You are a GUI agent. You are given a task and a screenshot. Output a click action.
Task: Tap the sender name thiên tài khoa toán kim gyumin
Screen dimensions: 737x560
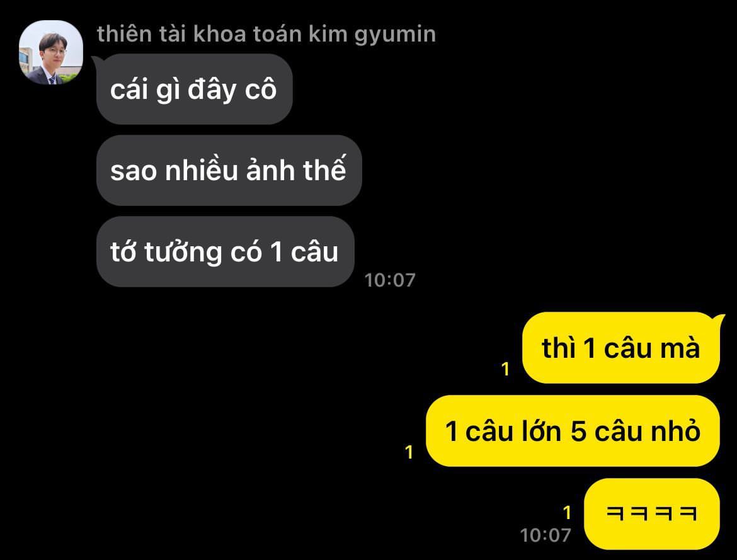[266, 34]
